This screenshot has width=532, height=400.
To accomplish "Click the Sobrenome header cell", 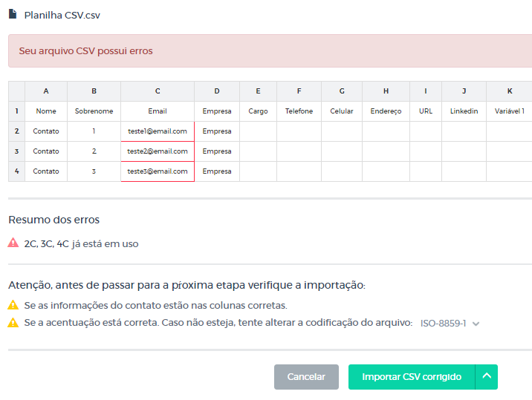I will (94, 111).
